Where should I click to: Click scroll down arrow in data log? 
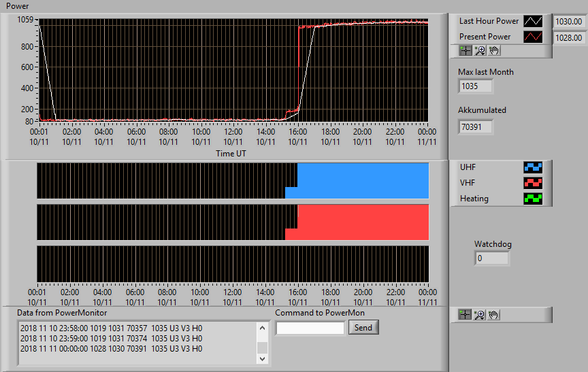click(x=262, y=359)
